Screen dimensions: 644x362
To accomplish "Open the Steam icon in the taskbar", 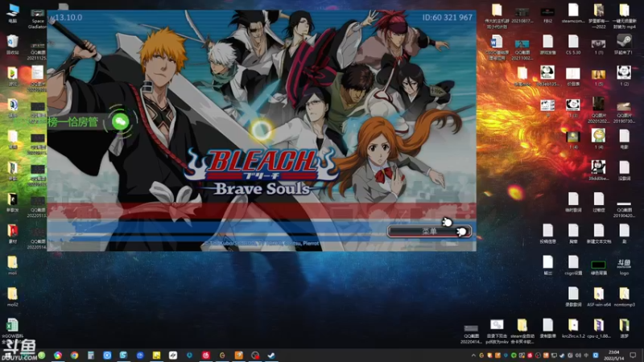I will pyautogui.click(x=271, y=356).
